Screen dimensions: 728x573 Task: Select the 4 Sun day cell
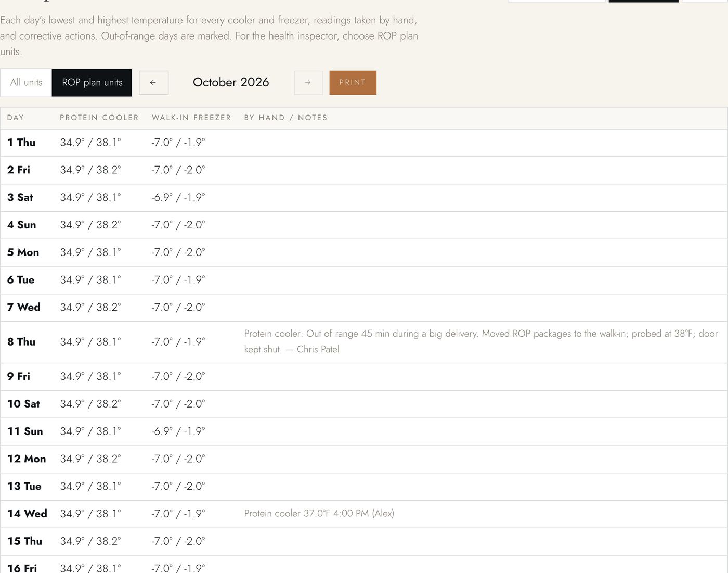(22, 225)
